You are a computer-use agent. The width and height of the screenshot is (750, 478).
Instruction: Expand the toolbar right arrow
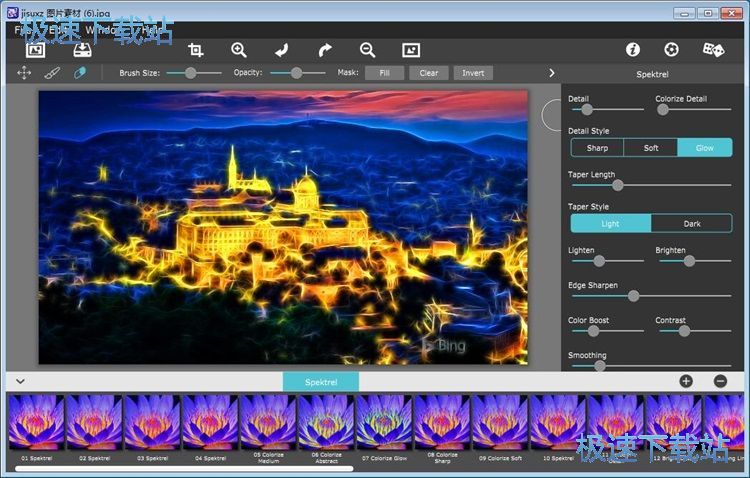(551, 73)
